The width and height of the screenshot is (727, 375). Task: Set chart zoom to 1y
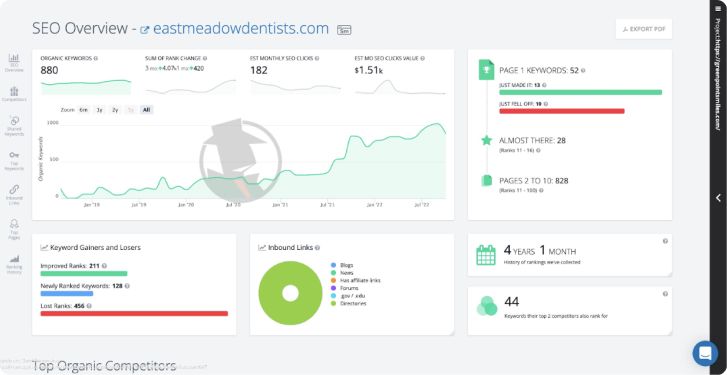(x=99, y=110)
